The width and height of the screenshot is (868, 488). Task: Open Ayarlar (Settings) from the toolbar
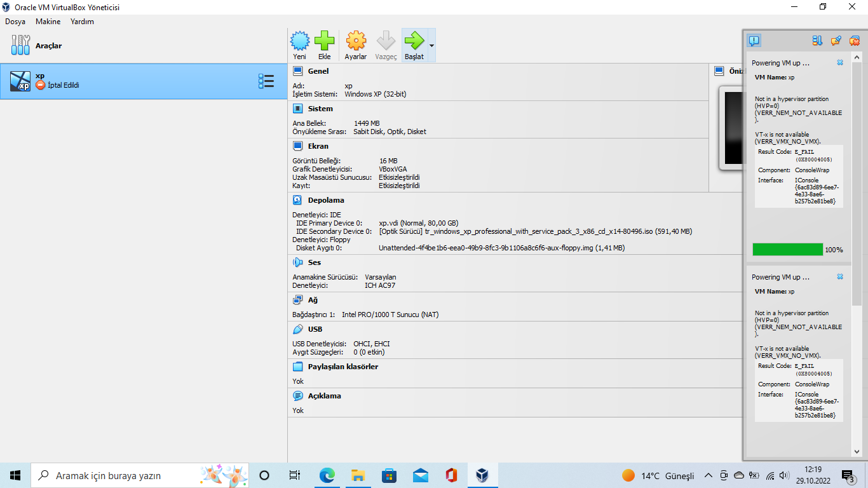[x=355, y=41]
